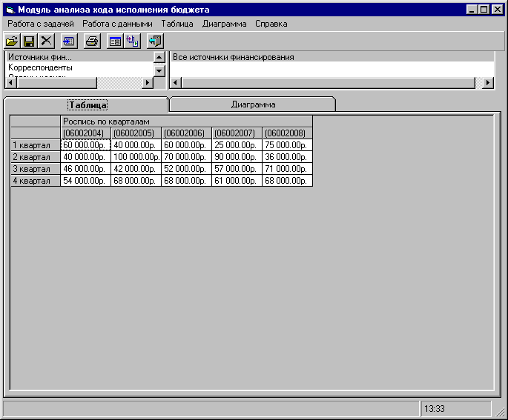Open the Работа с данными menu
The width and height of the screenshot is (508, 420).
point(117,24)
